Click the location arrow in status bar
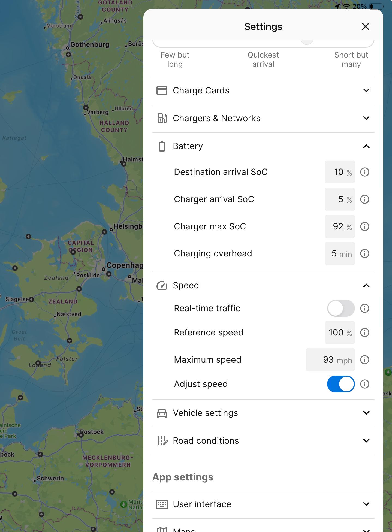 point(338,6)
